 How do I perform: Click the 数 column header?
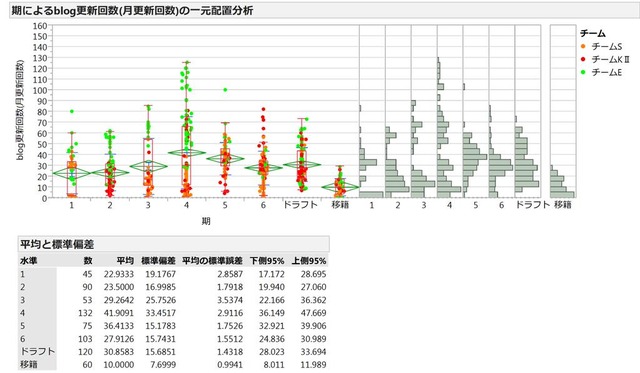pos(88,260)
